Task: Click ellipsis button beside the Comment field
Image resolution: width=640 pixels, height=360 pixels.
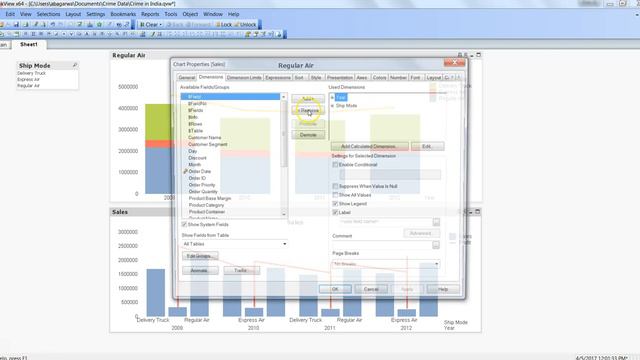Action: click(436, 245)
